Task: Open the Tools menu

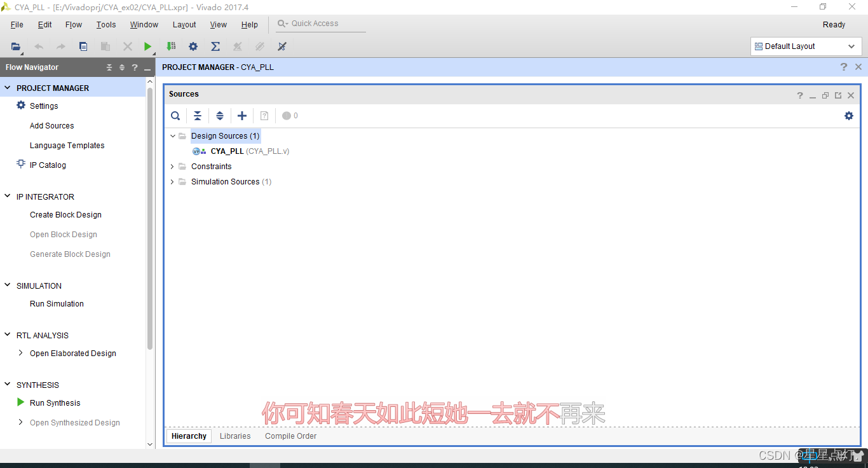Action: pyautogui.click(x=105, y=24)
